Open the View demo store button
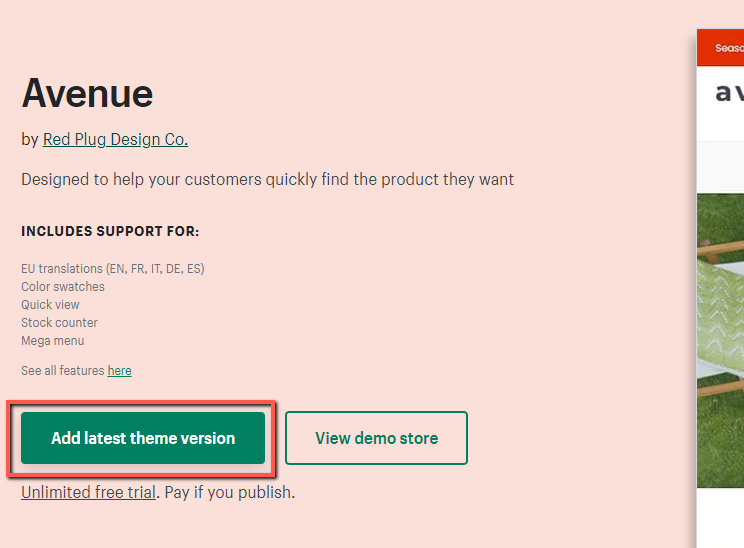The width and height of the screenshot is (744, 548). [376, 438]
